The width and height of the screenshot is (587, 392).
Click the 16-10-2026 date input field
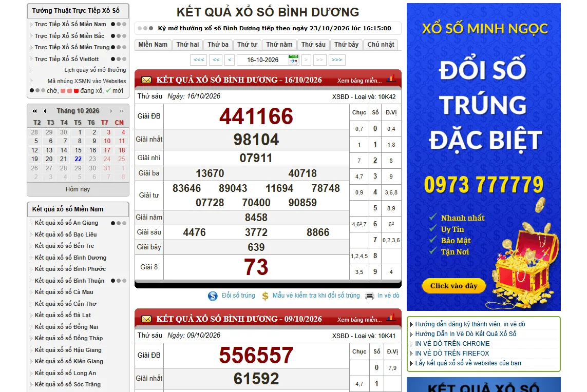pyautogui.click(x=263, y=60)
